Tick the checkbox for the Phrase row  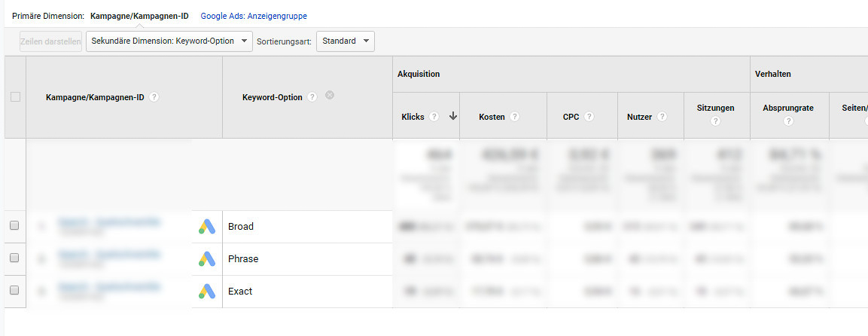coord(14,258)
